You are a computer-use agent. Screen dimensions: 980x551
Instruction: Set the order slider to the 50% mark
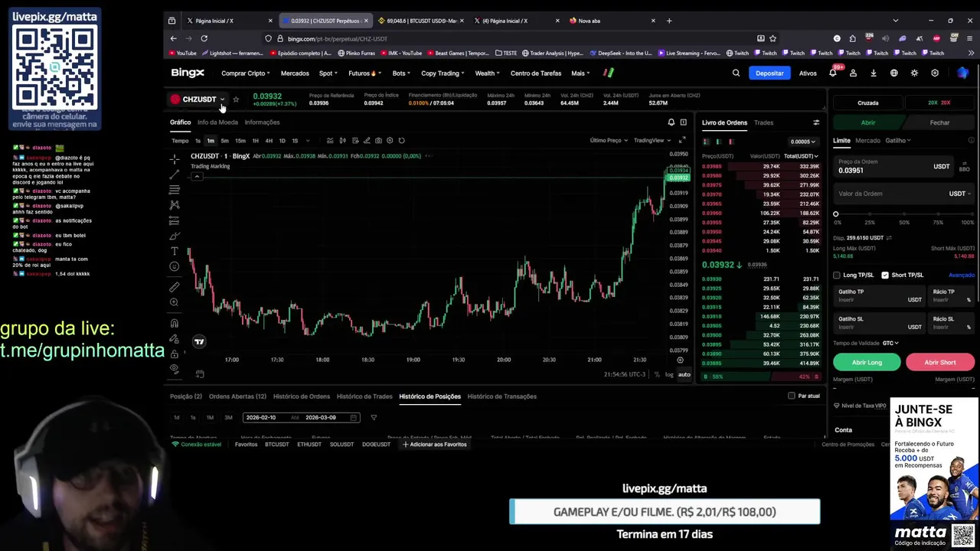904,214
